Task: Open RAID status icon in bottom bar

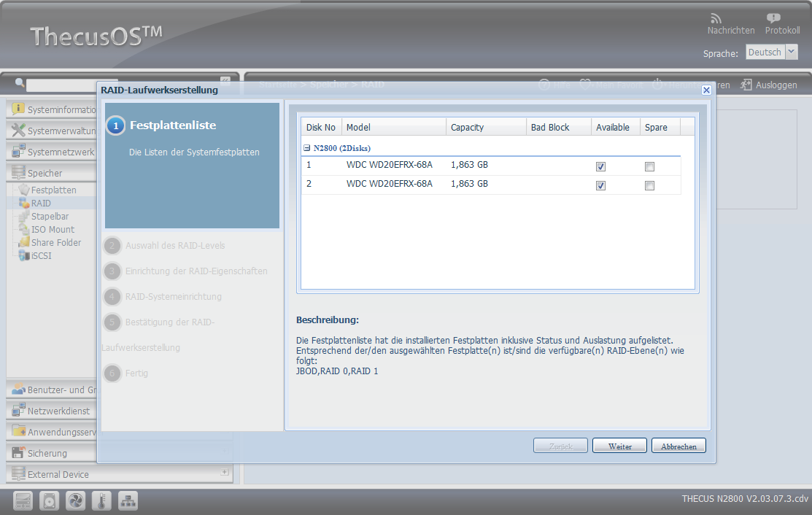Action: [23, 501]
